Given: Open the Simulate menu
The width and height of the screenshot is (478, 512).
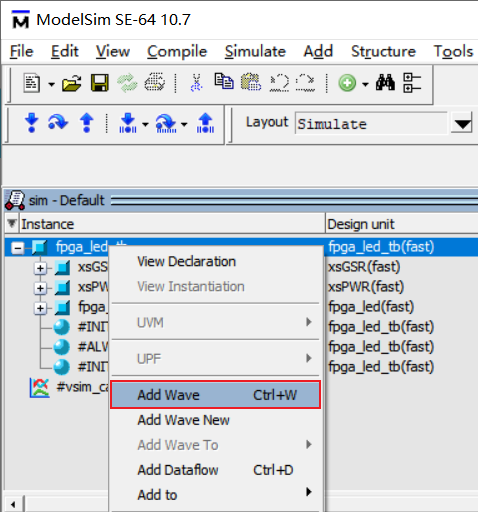Looking at the screenshot, I should pos(255,52).
